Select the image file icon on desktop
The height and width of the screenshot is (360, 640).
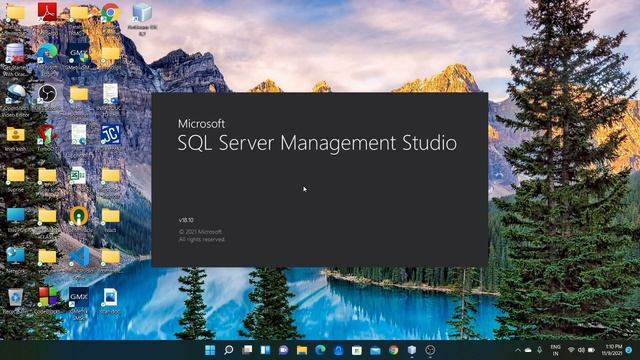point(111,297)
